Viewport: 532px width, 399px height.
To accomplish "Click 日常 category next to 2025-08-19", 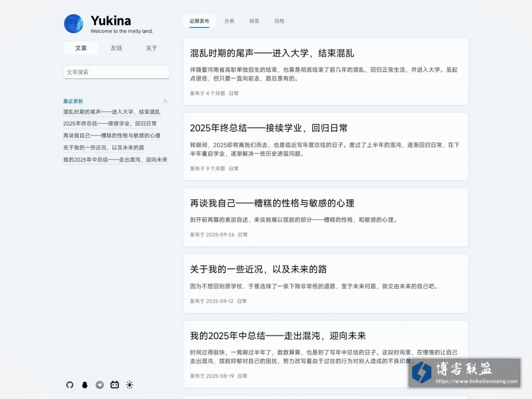I will pyautogui.click(x=243, y=376).
